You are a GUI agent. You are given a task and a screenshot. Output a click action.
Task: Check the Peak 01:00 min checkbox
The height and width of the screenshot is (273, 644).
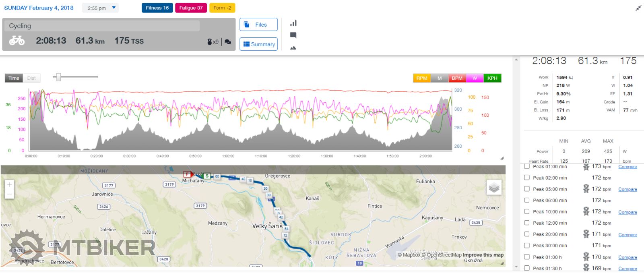coord(527,166)
